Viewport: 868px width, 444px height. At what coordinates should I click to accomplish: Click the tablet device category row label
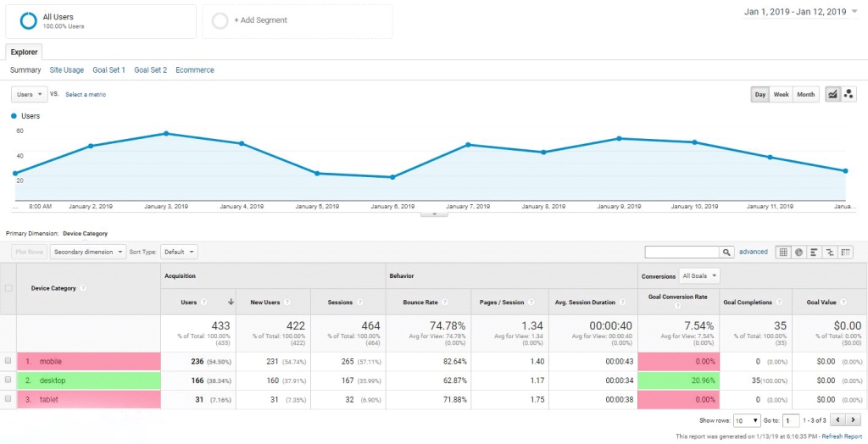(48, 399)
